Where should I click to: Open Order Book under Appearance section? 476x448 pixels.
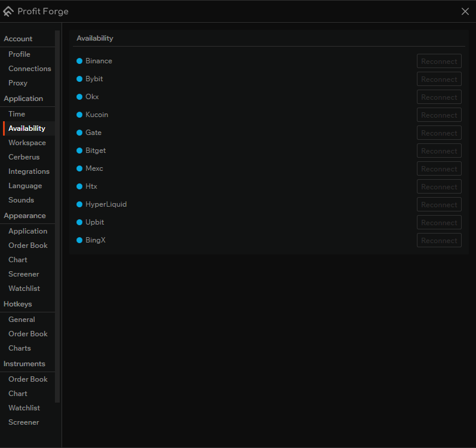(27, 246)
